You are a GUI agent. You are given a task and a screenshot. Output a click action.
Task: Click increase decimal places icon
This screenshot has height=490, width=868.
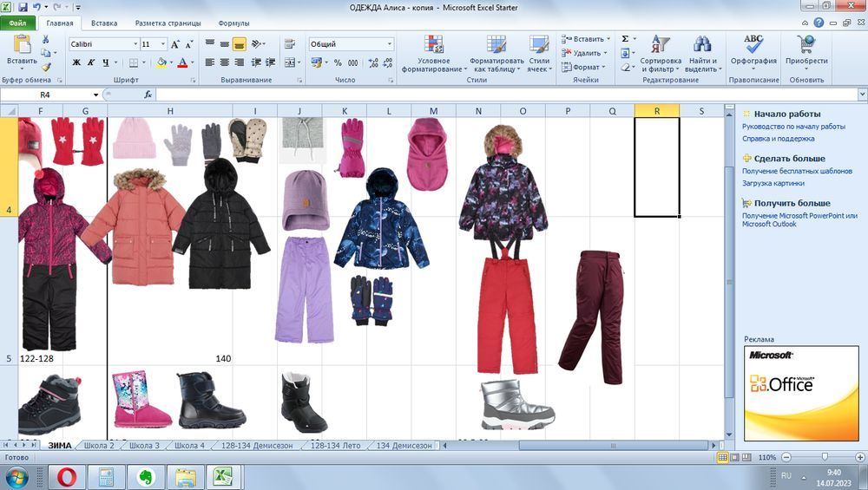[x=373, y=63]
